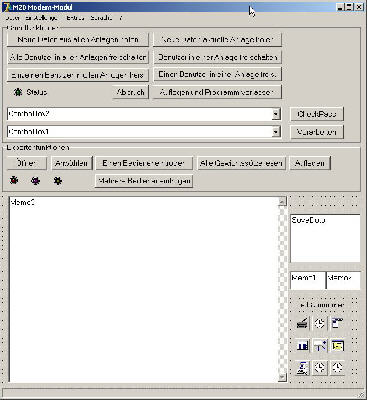Click Neue Daten aus allen Anlagen holen

pyautogui.click(x=78, y=40)
